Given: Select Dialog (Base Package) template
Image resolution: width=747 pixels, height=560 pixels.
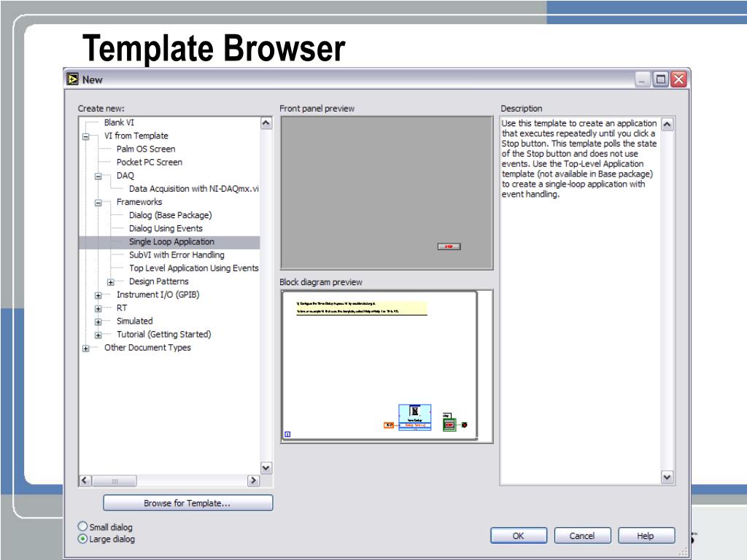Looking at the screenshot, I should (170, 215).
